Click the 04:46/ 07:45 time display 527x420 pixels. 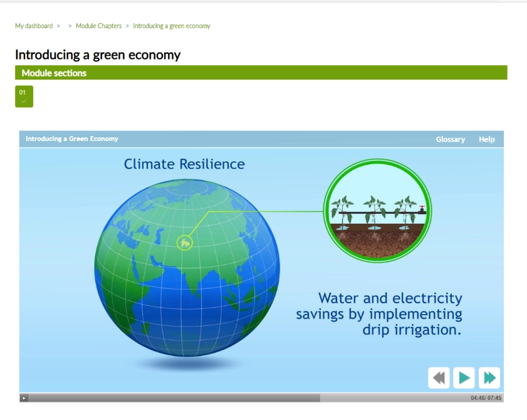click(x=486, y=398)
